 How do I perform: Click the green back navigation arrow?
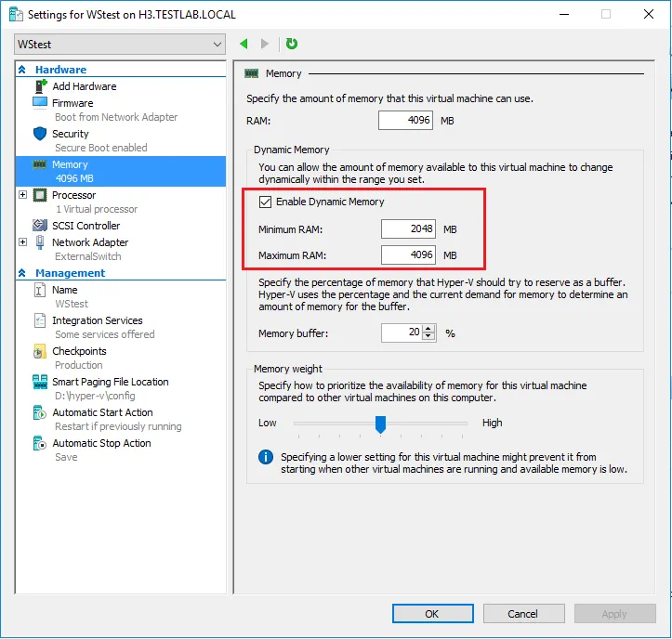point(244,44)
